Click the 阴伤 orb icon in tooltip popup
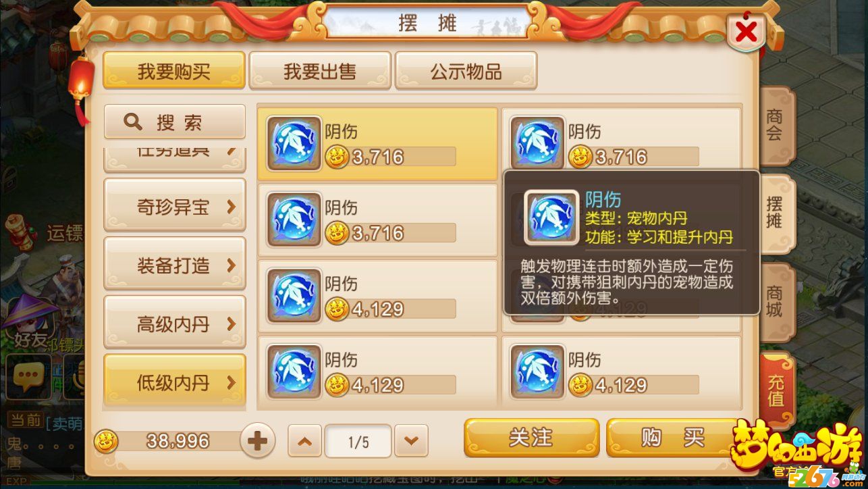The width and height of the screenshot is (868, 489). [551, 217]
